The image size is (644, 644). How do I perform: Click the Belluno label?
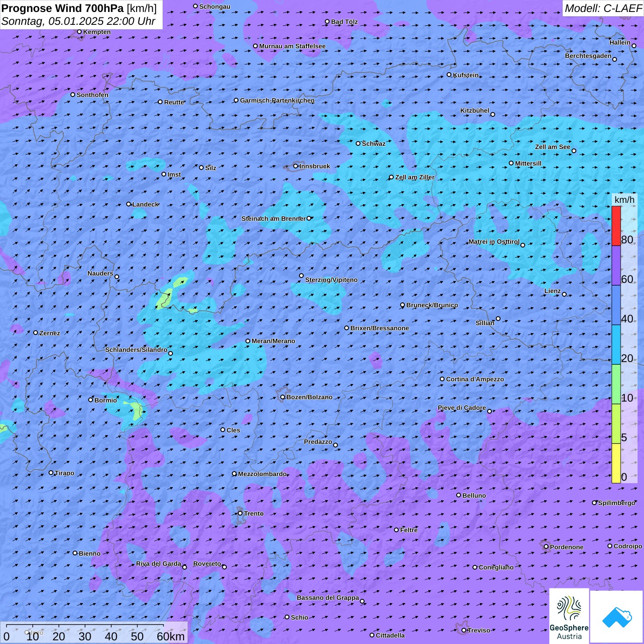click(474, 495)
